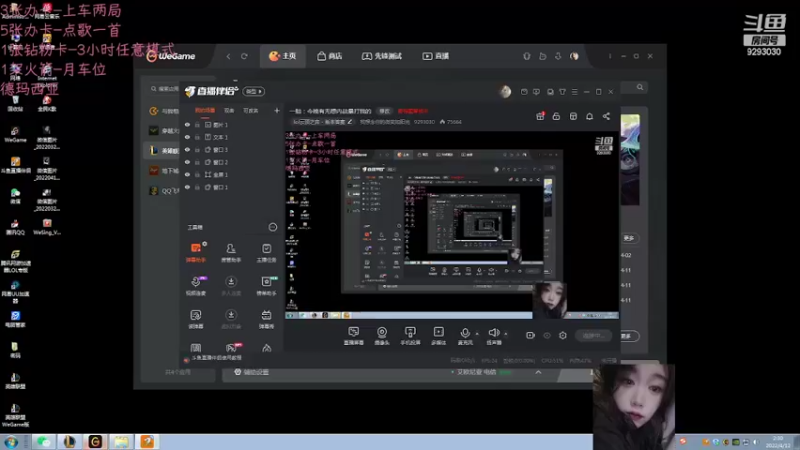Expand WeGame bottom bar chevron up
The image size is (800, 450).
click(538, 372)
